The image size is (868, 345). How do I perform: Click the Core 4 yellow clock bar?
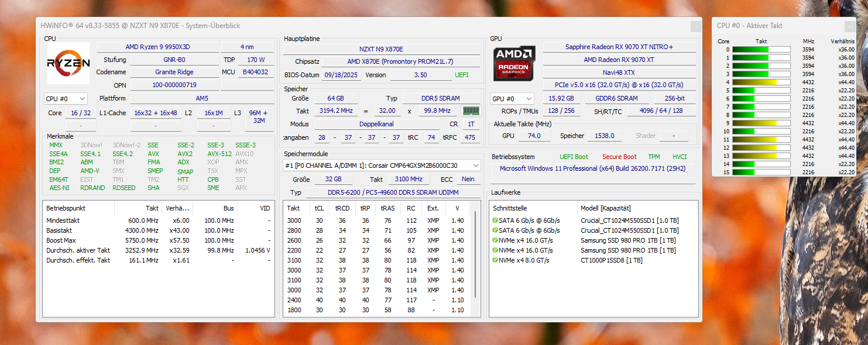tap(761, 82)
